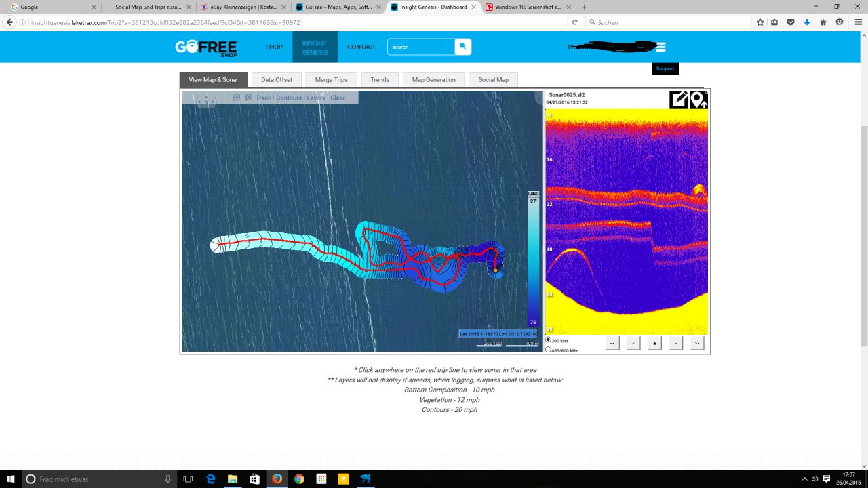Expand the Layers map options
The image size is (868, 488).
(316, 98)
